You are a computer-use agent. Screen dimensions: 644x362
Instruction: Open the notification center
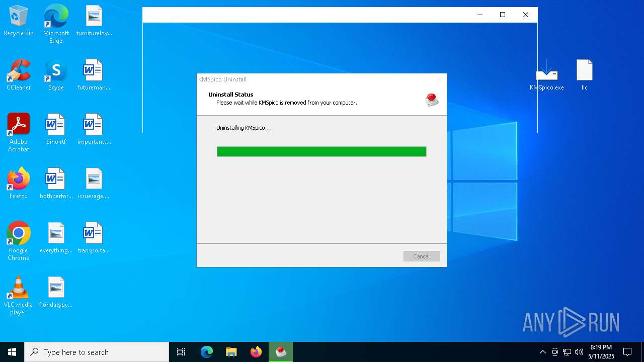(627, 352)
